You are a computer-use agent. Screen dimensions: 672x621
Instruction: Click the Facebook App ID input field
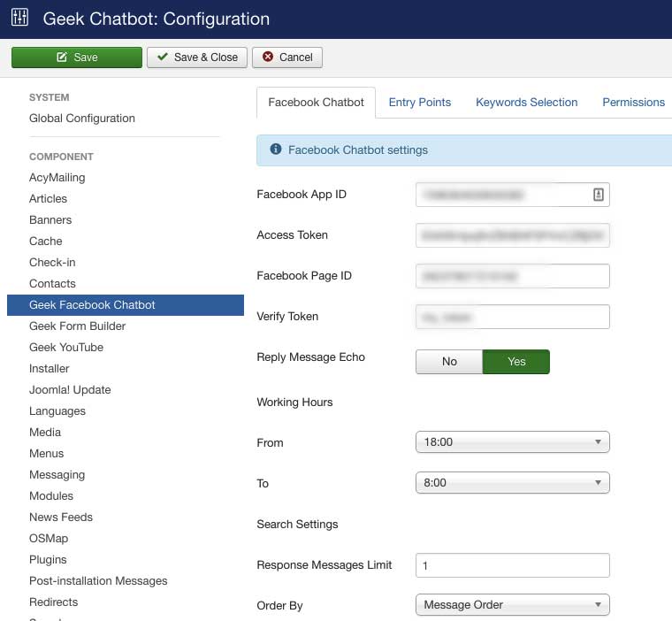point(513,195)
